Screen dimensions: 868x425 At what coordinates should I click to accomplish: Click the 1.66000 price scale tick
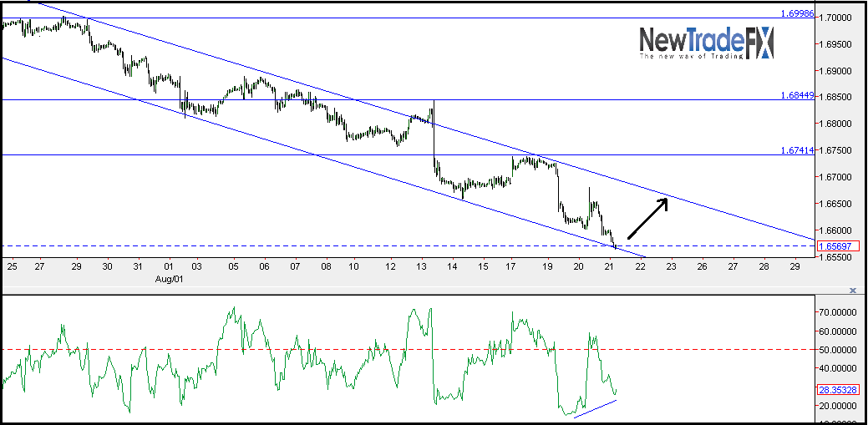point(836,230)
